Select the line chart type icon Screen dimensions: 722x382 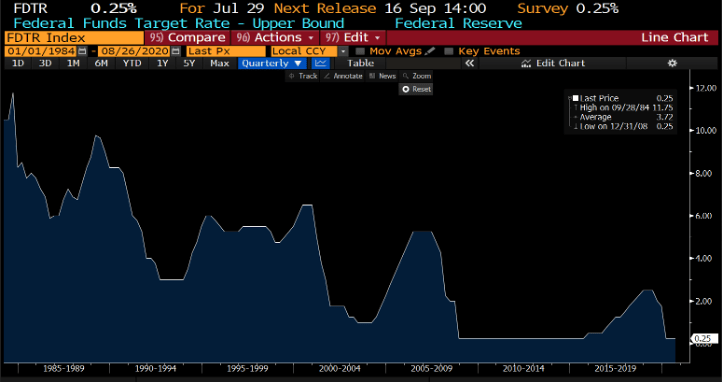pyautogui.click(x=321, y=64)
